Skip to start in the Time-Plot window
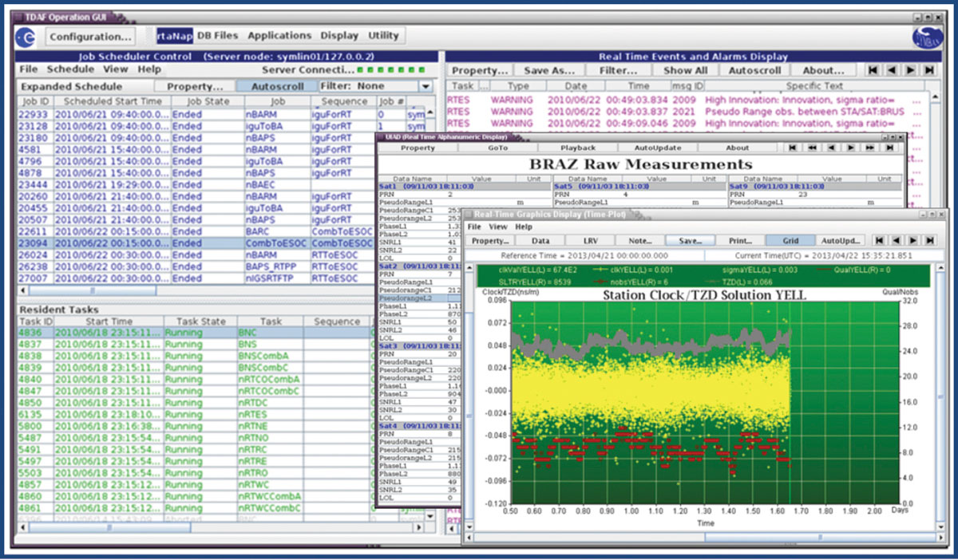The height and width of the screenshot is (560, 958). [878, 240]
